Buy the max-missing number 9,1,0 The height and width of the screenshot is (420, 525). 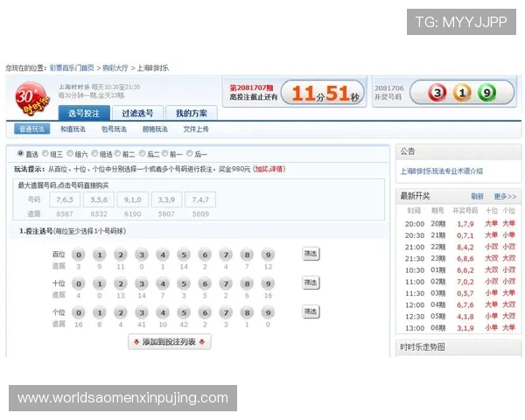[x=133, y=199]
